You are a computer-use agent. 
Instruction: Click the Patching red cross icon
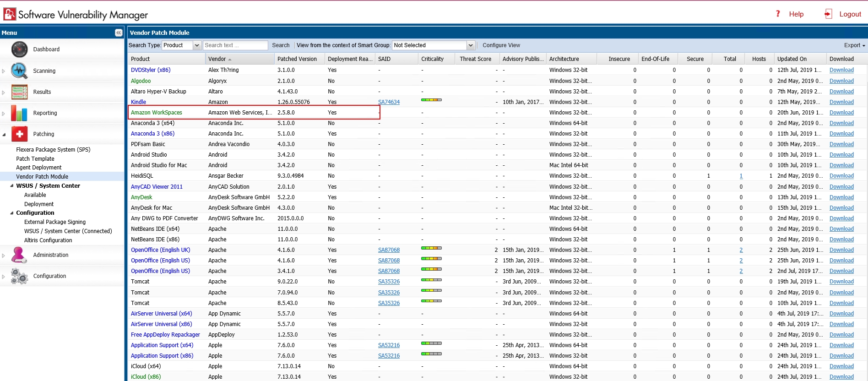(19, 134)
